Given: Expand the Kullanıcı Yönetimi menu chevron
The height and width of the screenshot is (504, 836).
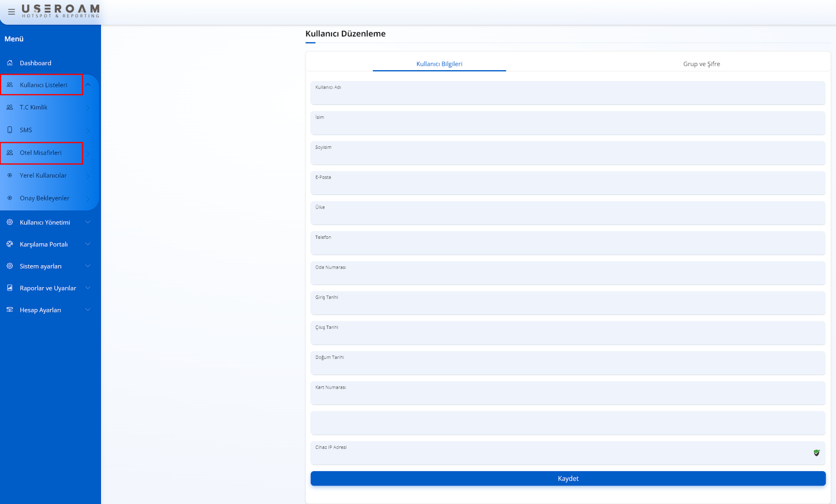Looking at the screenshot, I should [x=88, y=222].
